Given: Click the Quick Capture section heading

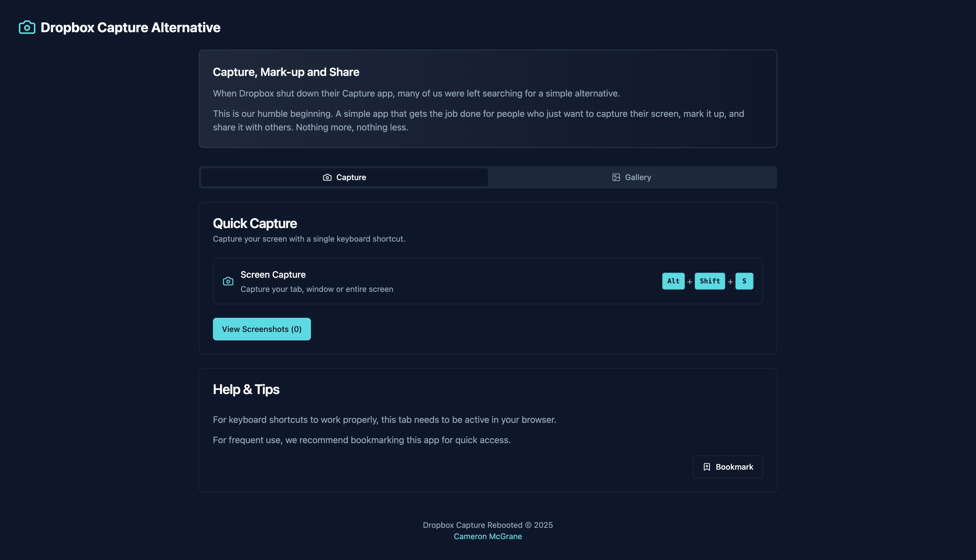Looking at the screenshot, I should point(255,223).
